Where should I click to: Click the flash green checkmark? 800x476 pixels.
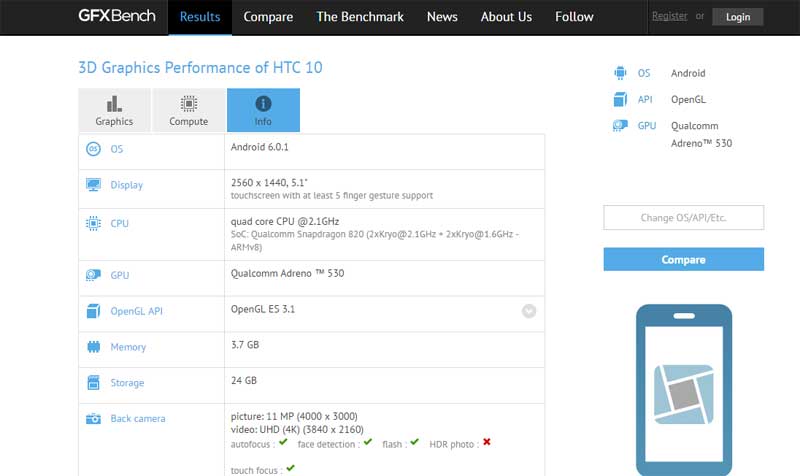pos(414,442)
